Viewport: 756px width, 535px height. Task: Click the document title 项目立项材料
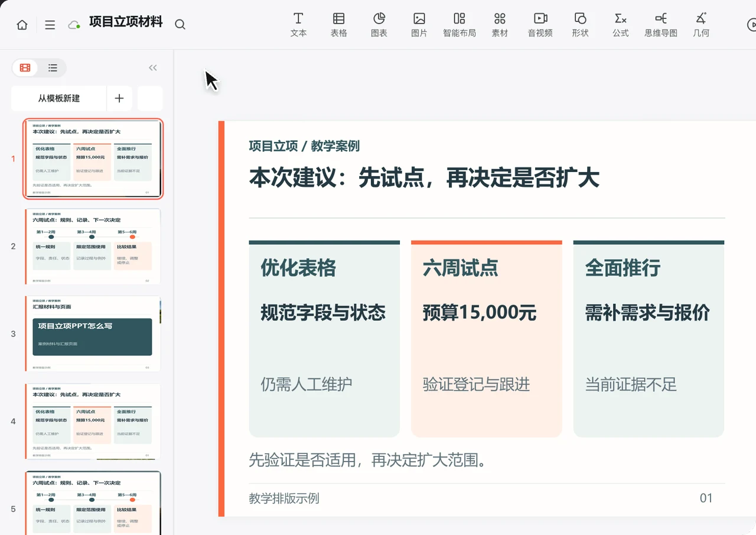pyautogui.click(x=126, y=22)
